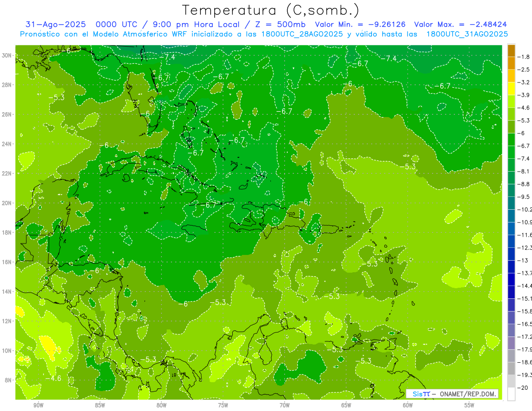The height and width of the screenshot is (411, 532).
Task: Click "1800UTC_31AGO2025" valid-until time text
Action: point(467,34)
